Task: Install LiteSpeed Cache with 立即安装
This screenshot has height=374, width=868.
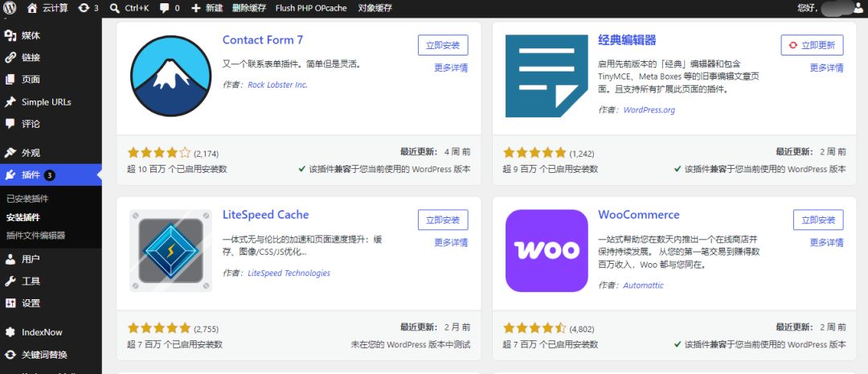Action: coord(443,220)
